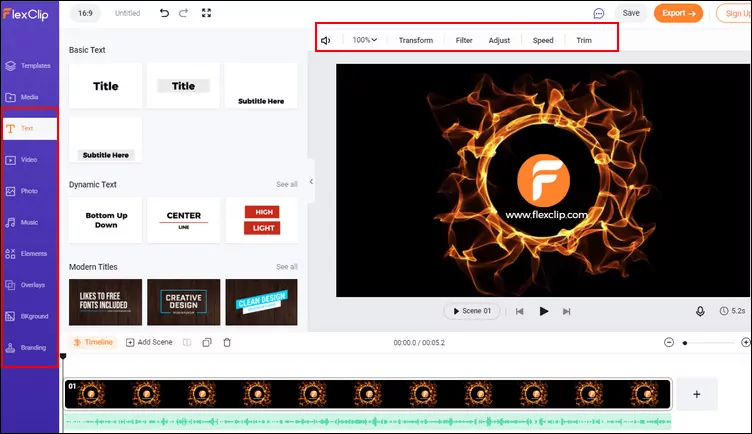Image resolution: width=752 pixels, height=434 pixels.
Task: Open the chat feedback icon
Action: coord(599,13)
